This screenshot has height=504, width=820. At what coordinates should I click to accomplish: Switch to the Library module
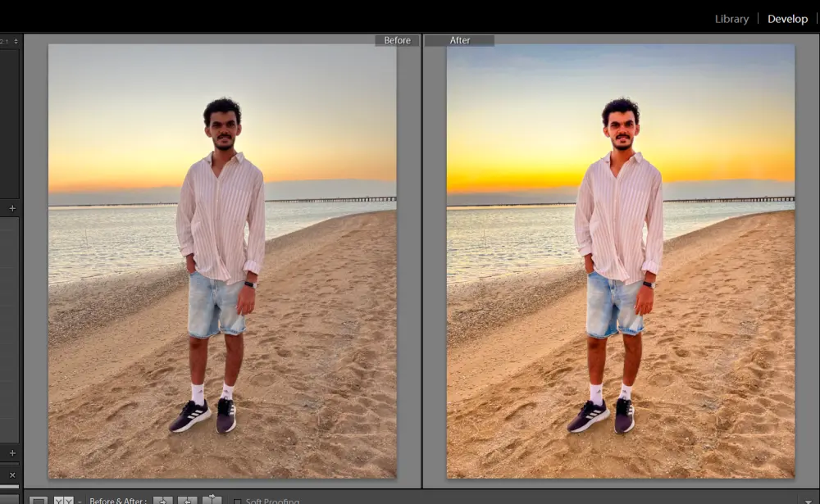click(x=731, y=19)
